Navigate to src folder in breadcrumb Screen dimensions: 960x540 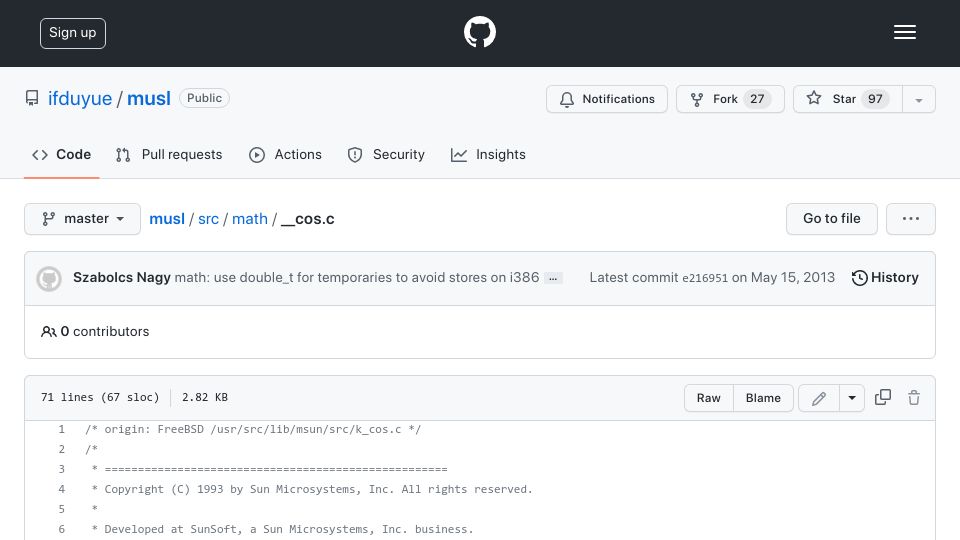pyautogui.click(x=208, y=219)
